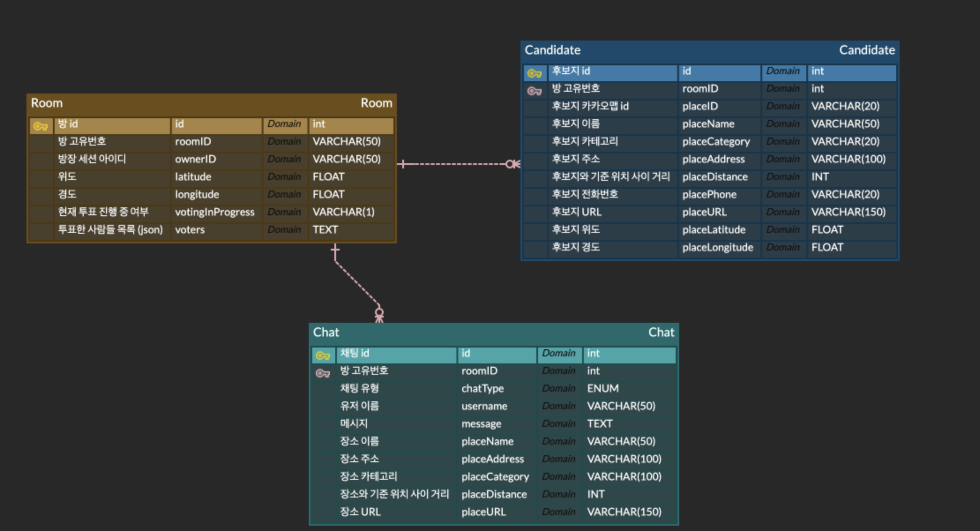980x531 pixels.
Task: Click the pink foreign key icon in Candidate table
Action: click(x=534, y=91)
